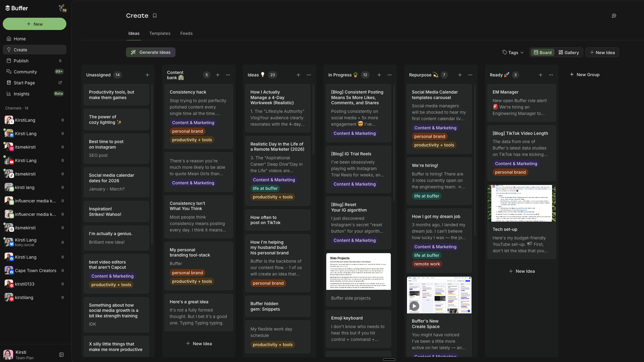Click the 'remote work' tag on dream job card
This screenshot has width=644, height=362.
point(427,264)
